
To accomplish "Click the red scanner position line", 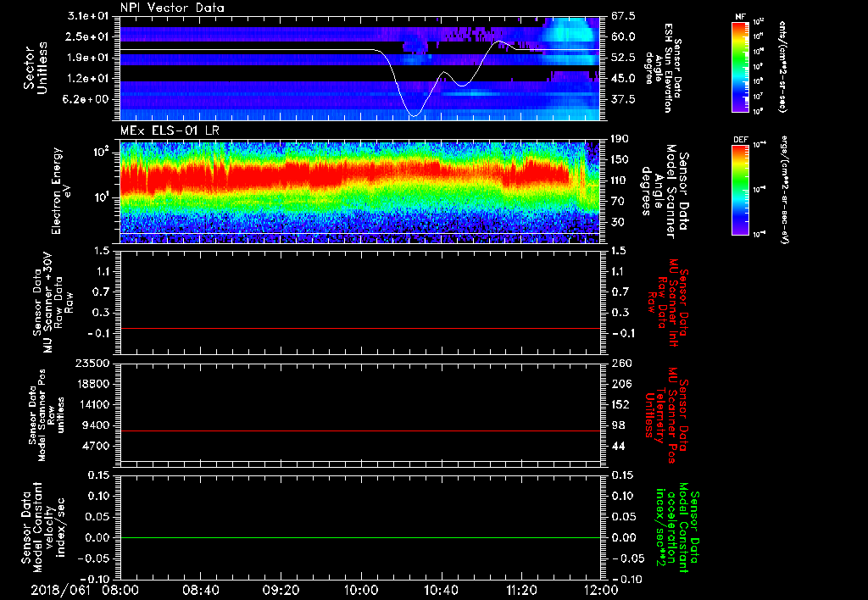I will point(360,431).
